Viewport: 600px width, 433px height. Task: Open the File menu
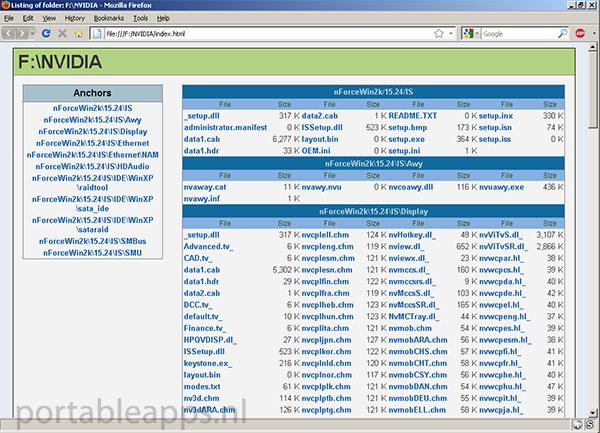pyautogui.click(x=9, y=18)
